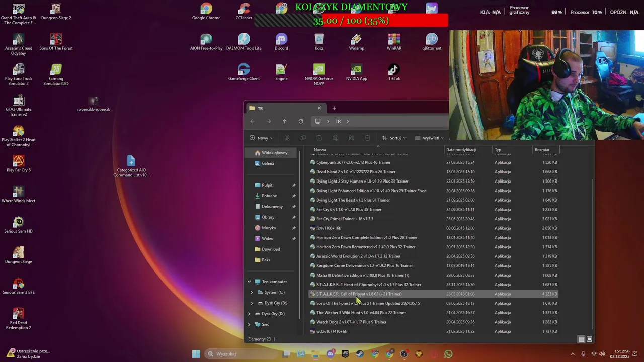Unpin Pobrane from quick access

click(x=294, y=196)
